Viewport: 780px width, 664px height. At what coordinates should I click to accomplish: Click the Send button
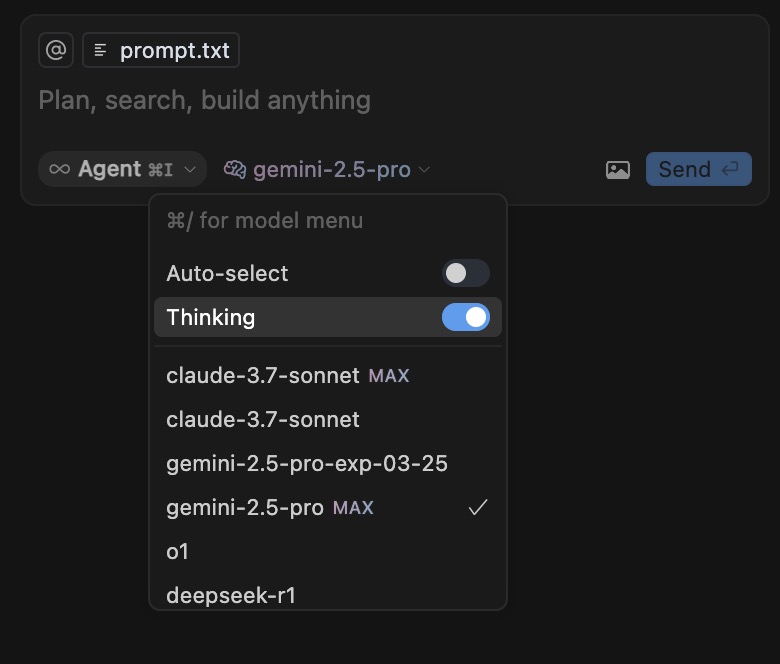tap(698, 169)
